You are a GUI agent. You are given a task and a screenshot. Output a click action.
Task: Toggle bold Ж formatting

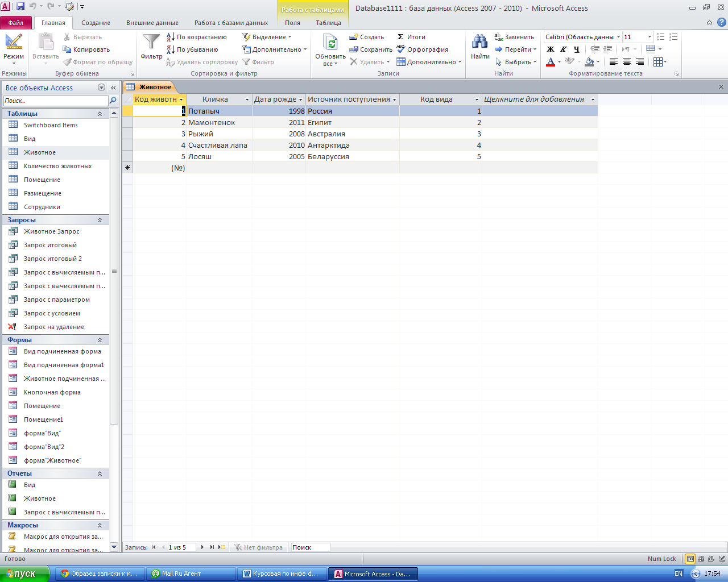pos(551,49)
